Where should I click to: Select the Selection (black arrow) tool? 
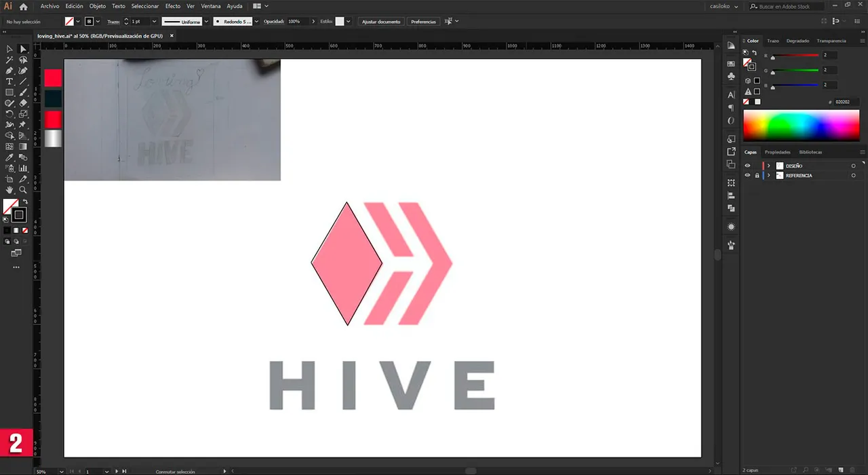(9, 49)
